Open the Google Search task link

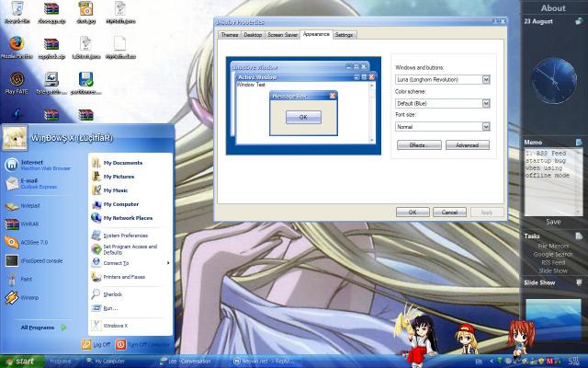pyautogui.click(x=553, y=254)
